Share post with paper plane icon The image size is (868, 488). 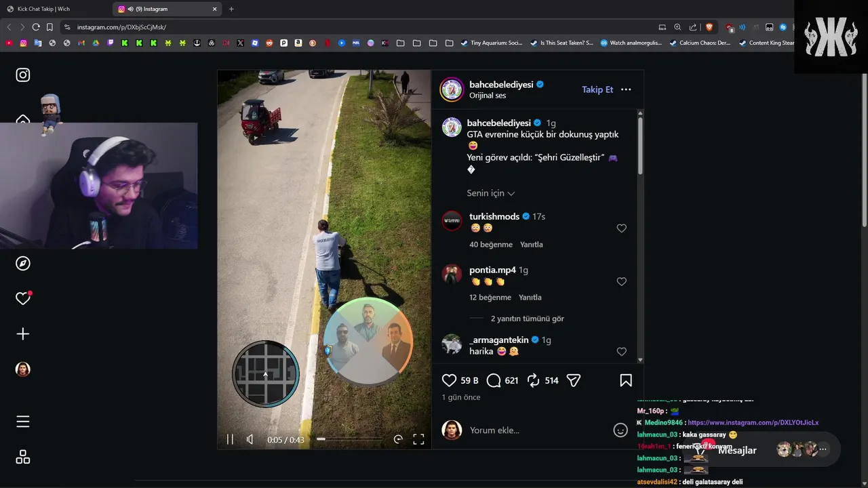point(574,380)
